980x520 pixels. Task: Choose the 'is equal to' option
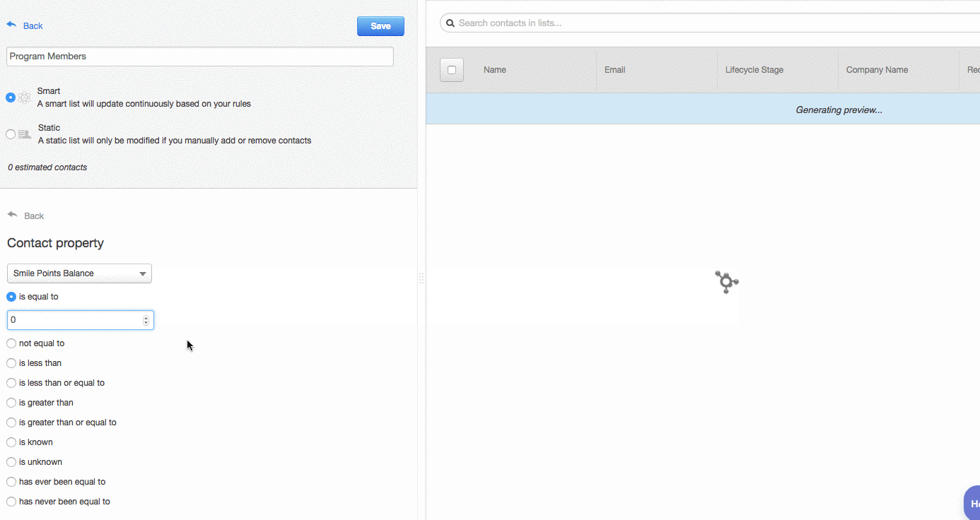pos(11,297)
